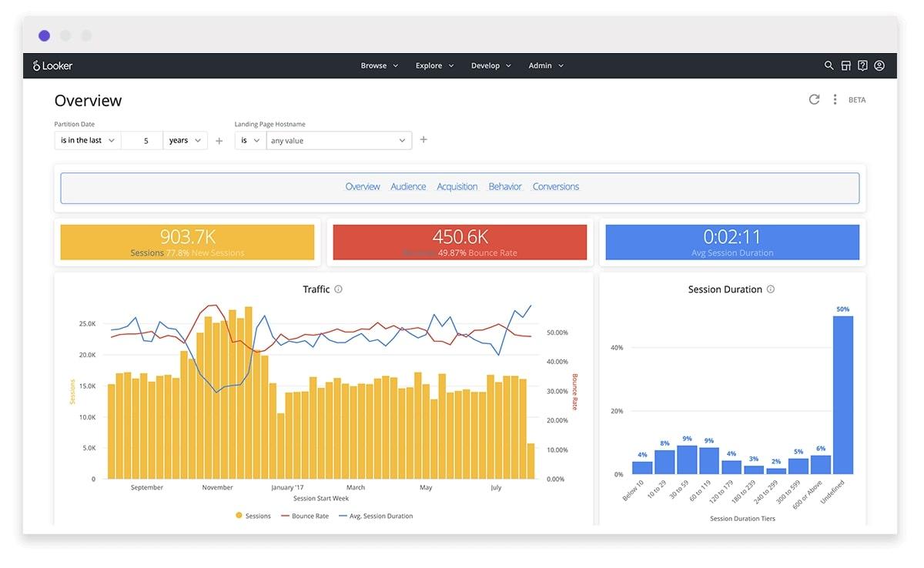The image size is (924, 568).
Task: Click the 'Below 10' 4% bar
Action: pos(642,468)
